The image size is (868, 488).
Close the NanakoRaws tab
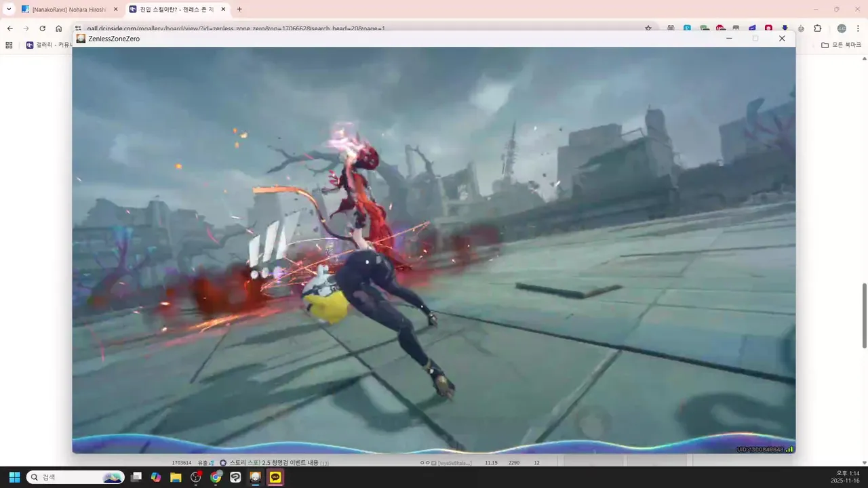coord(115,9)
